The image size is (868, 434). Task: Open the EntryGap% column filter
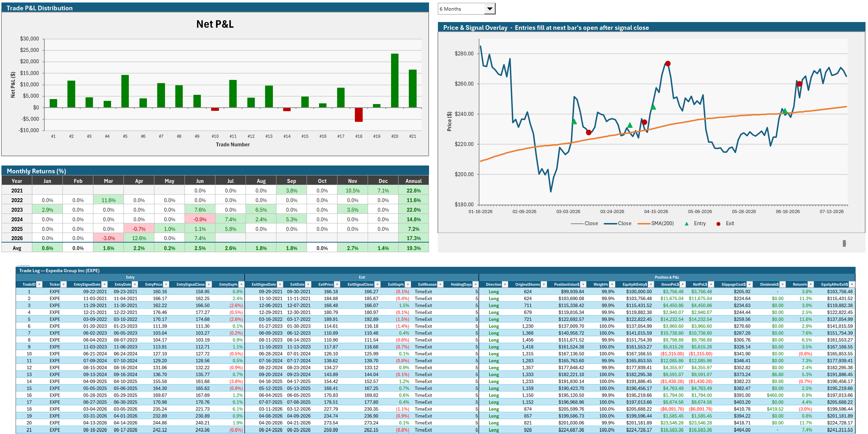tap(241, 284)
